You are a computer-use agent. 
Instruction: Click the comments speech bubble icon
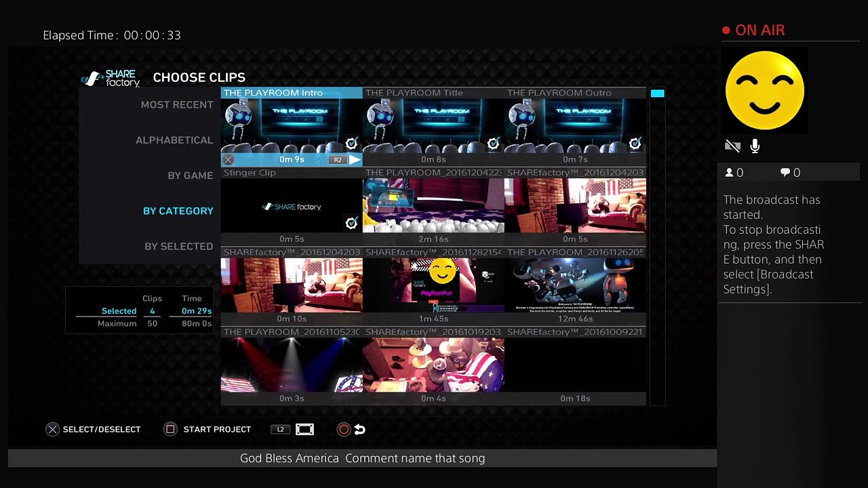pyautogui.click(x=785, y=173)
